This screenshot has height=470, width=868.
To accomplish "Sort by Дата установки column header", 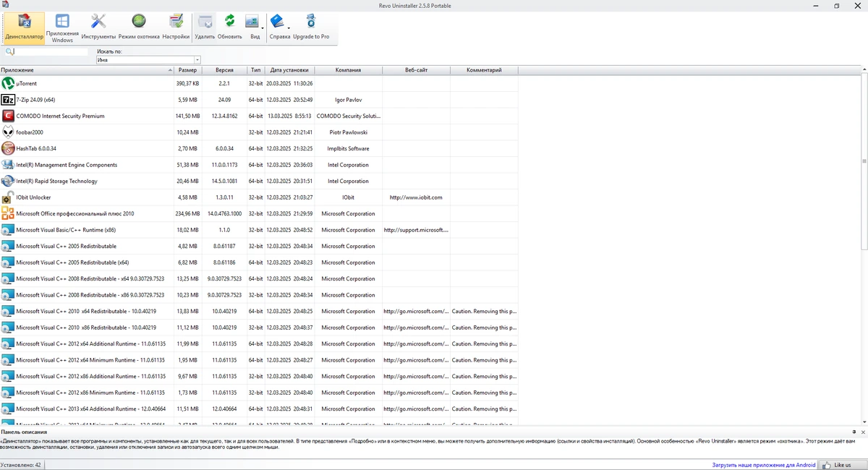I will coord(289,70).
